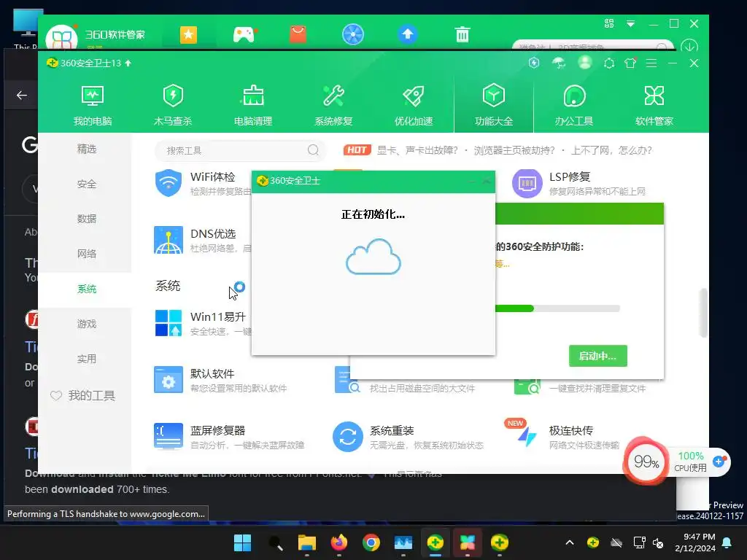
Task: Open uninstall trash icon in 360软件管家
Action: [x=462, y=34]
